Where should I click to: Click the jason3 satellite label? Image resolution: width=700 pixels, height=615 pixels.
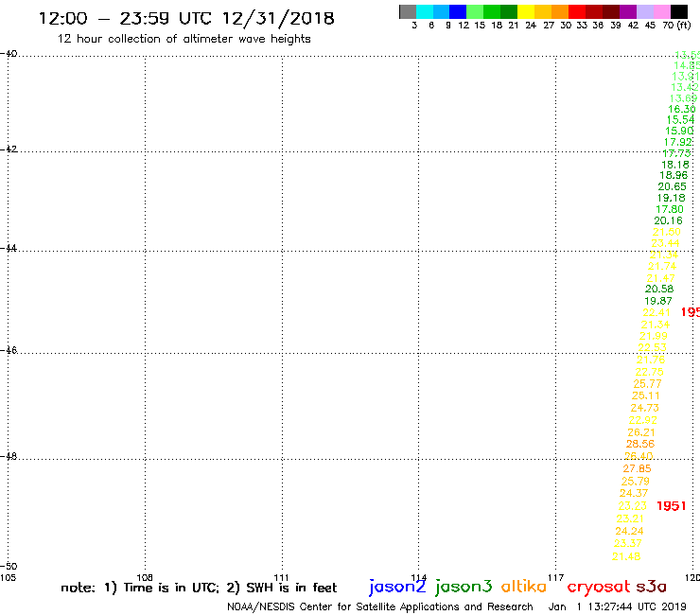click(x=464, y=587)
